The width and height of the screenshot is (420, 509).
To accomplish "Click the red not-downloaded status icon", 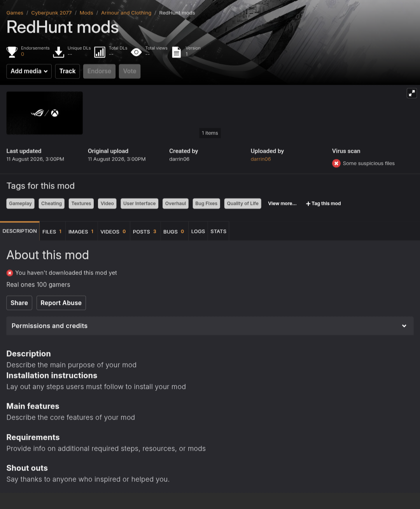I will coord(10,273).
